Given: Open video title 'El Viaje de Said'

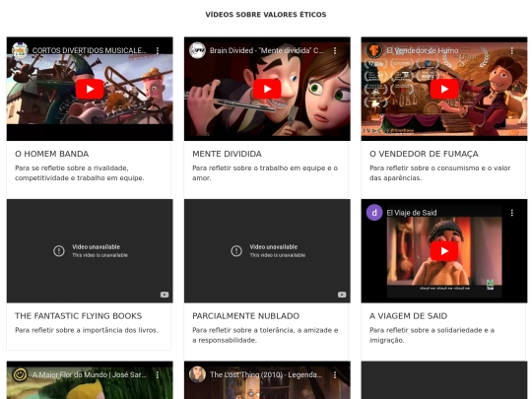Looking at the screenshot, I should 412,213.
